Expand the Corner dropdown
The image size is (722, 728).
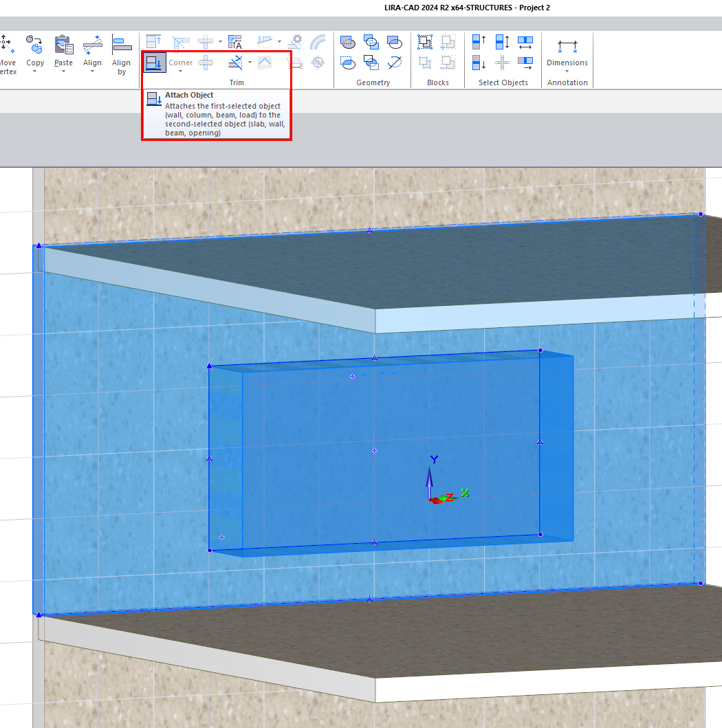(x=181, y=71)
